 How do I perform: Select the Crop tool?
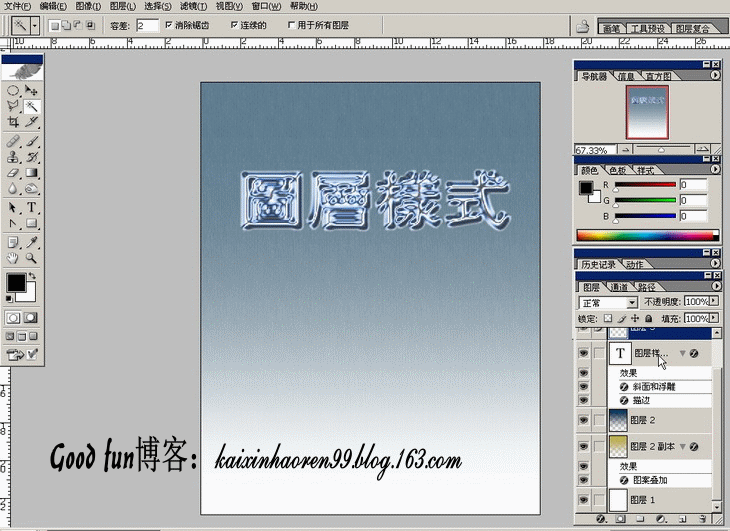tap(13, 122)
